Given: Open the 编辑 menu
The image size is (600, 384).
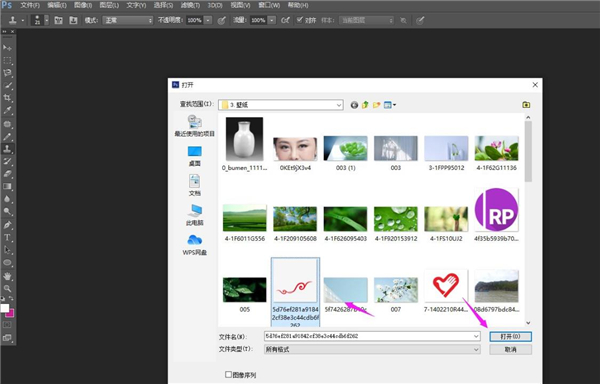Looking at the screenshot, I should pos(57,5).
